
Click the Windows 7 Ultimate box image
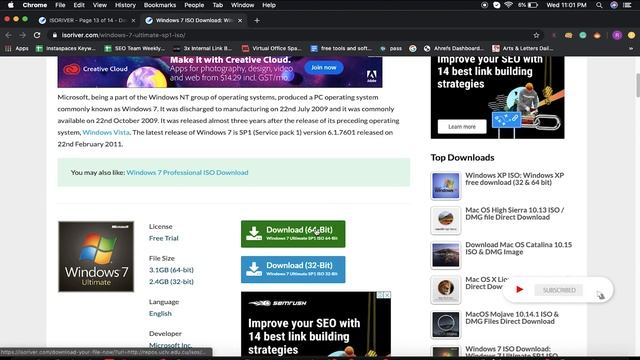tap(96, 256)
